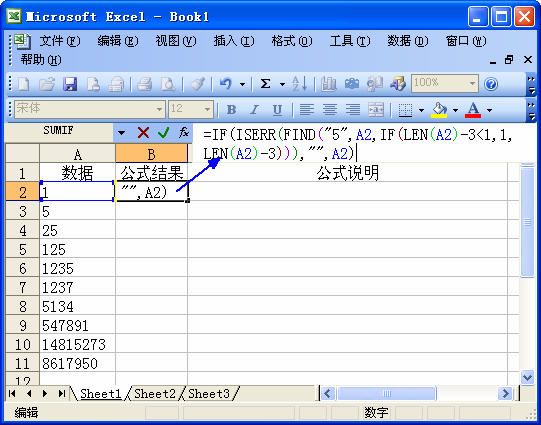Click the Format Painter brush icon
The image size is (541, 425).
pyautogui.click(x=198, y=84)
